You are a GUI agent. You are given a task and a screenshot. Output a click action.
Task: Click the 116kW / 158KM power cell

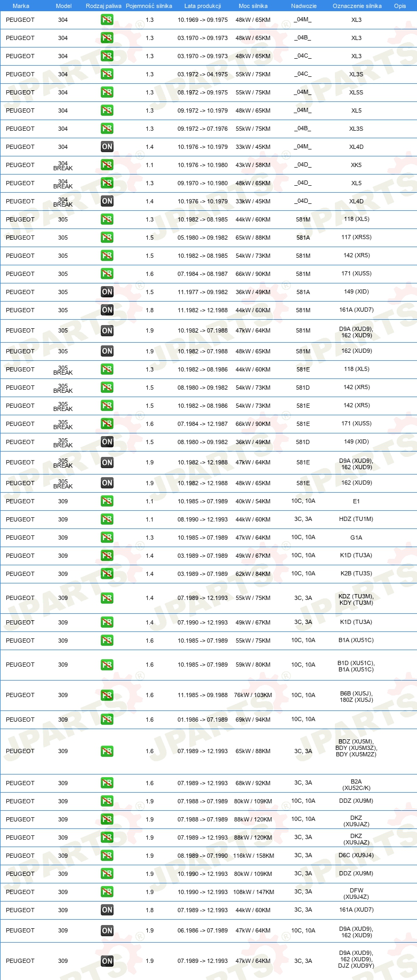[x=254, y=856]
